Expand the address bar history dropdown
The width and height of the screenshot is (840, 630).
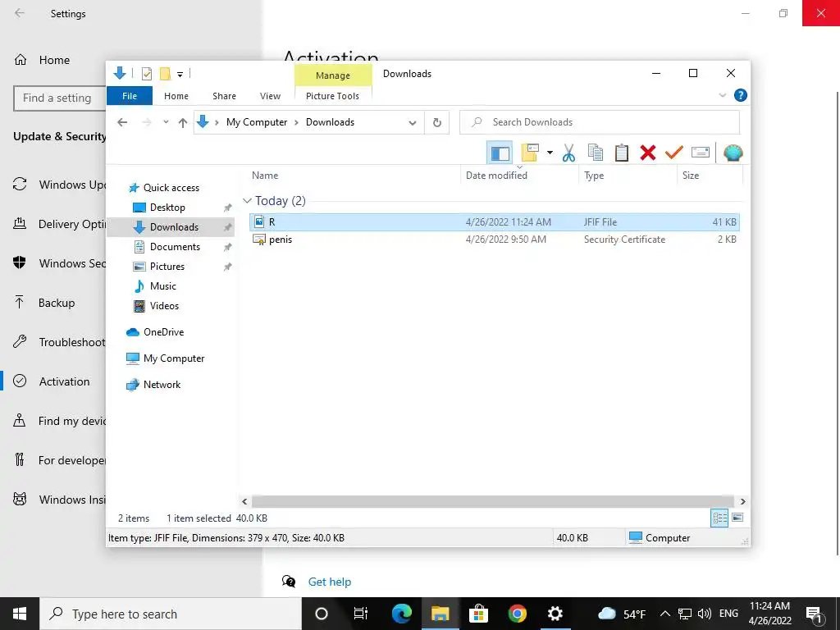pos(413,123)
